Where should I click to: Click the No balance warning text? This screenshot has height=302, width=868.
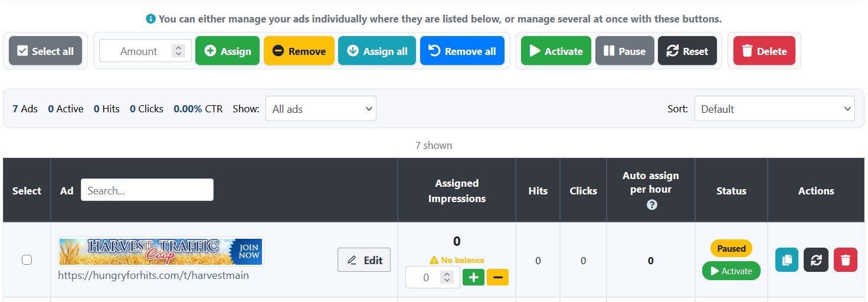pos(457,260)
